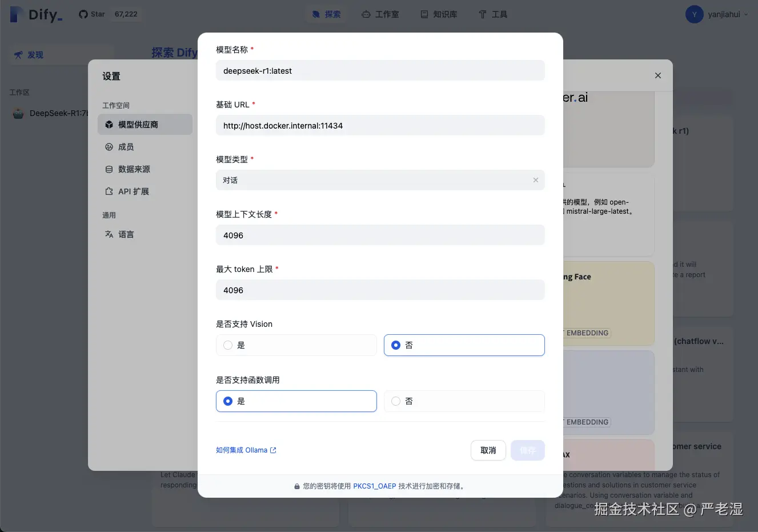
Task: Click the GitHub octocat icon
Action: (83, 14)
